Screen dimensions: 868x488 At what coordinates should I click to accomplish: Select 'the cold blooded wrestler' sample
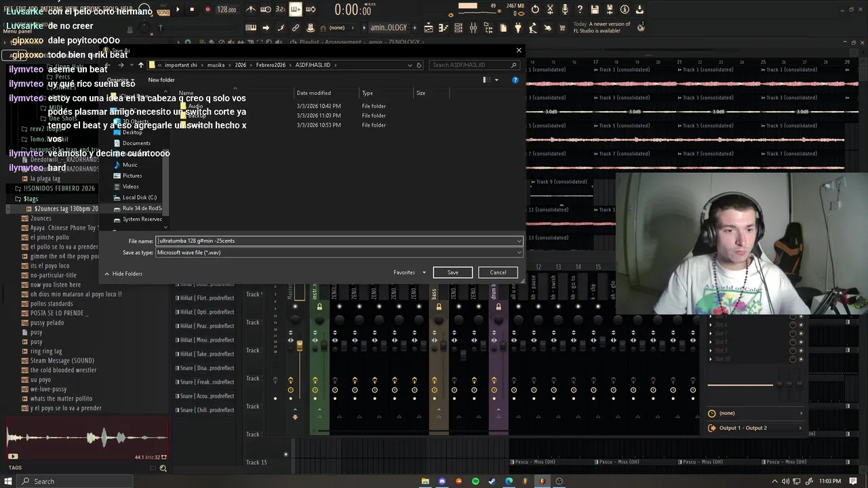point(64,370)
